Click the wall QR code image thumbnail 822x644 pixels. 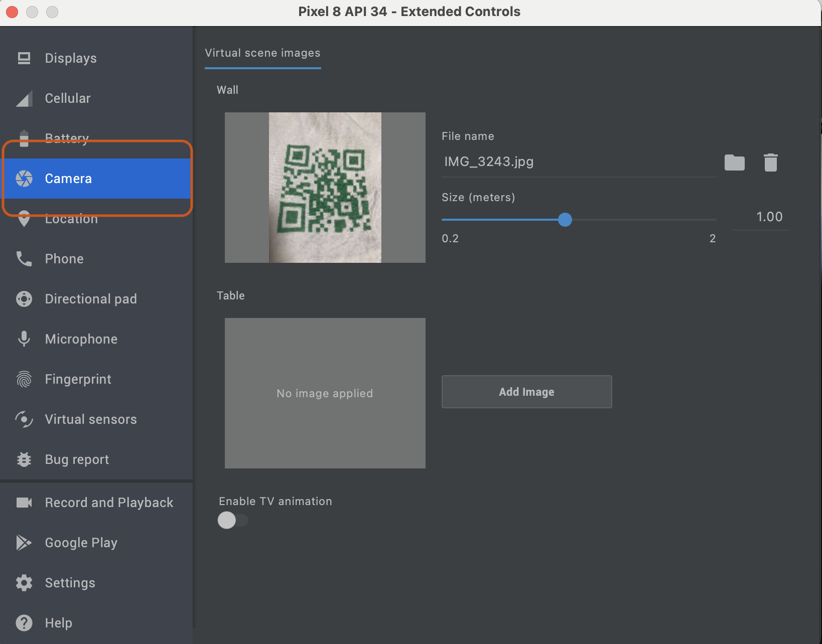pos(324,187)
